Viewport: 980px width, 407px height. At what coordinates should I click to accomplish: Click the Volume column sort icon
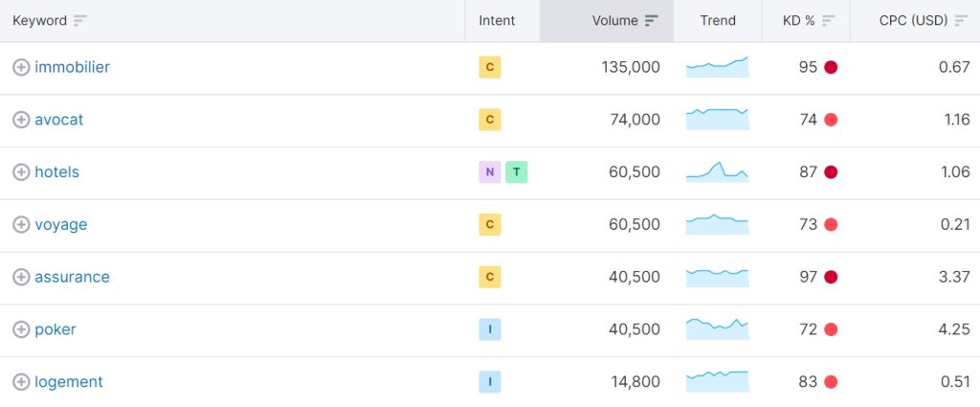pos(652,21)
